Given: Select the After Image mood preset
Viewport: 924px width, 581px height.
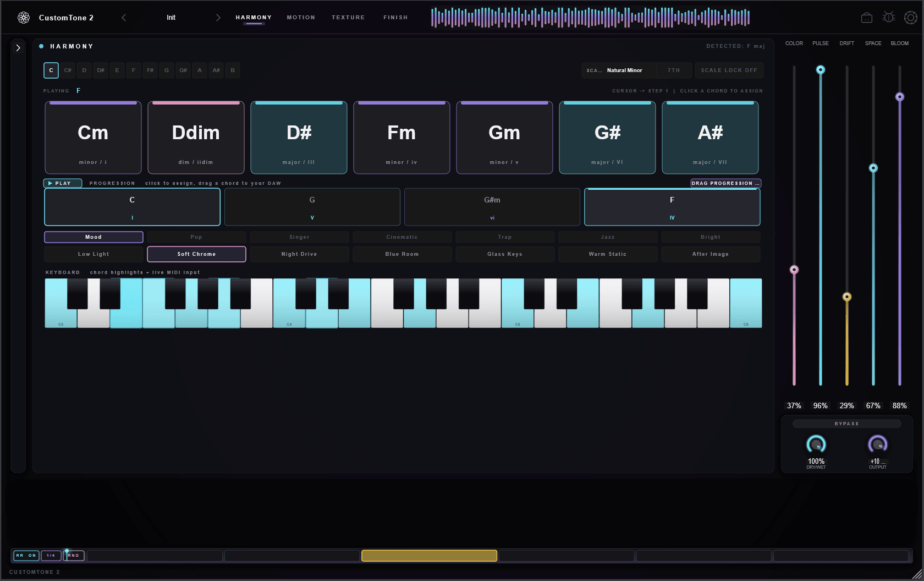Looking at the screenshot, I should click(711, 254).
